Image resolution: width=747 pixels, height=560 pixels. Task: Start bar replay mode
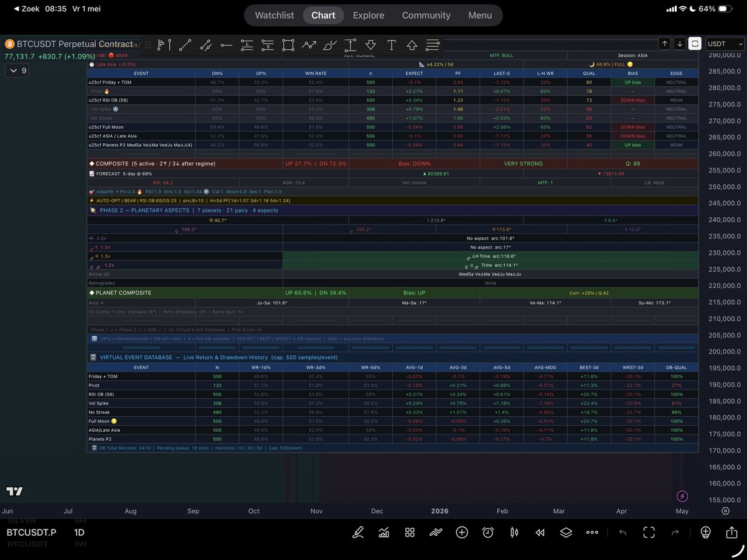click(540, 533)
